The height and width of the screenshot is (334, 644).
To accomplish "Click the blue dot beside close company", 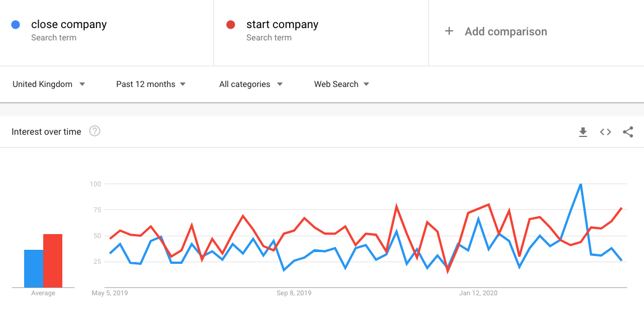I will tap(16, 25).
